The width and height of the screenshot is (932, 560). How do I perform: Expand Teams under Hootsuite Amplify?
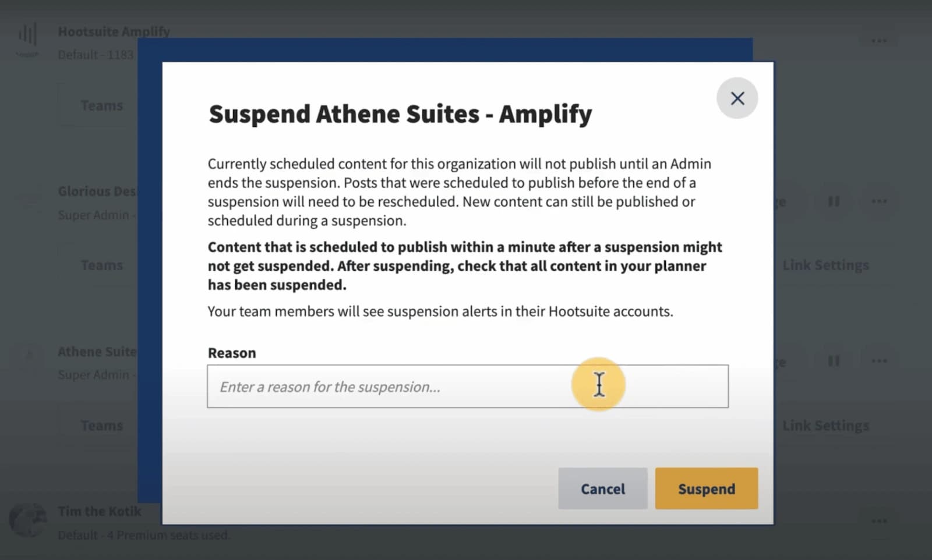point(101,105)
